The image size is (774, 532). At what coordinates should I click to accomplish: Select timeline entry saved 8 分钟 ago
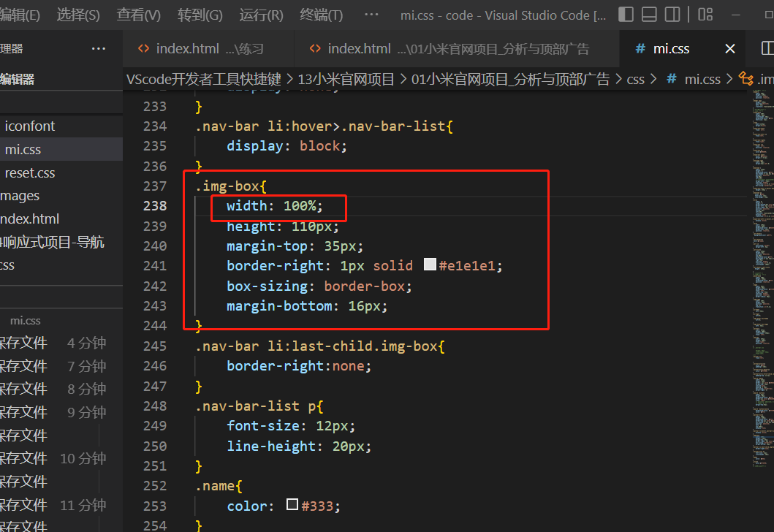point(61,389)
